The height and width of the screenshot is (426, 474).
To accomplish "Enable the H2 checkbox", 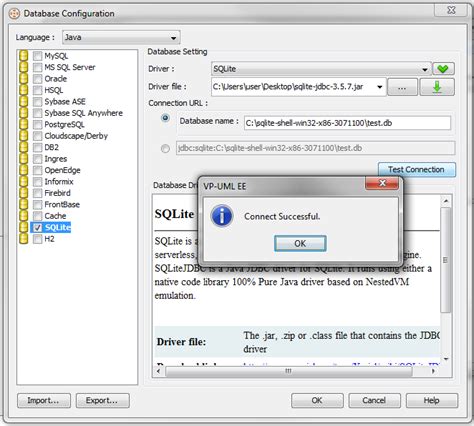I will [37, 239].
